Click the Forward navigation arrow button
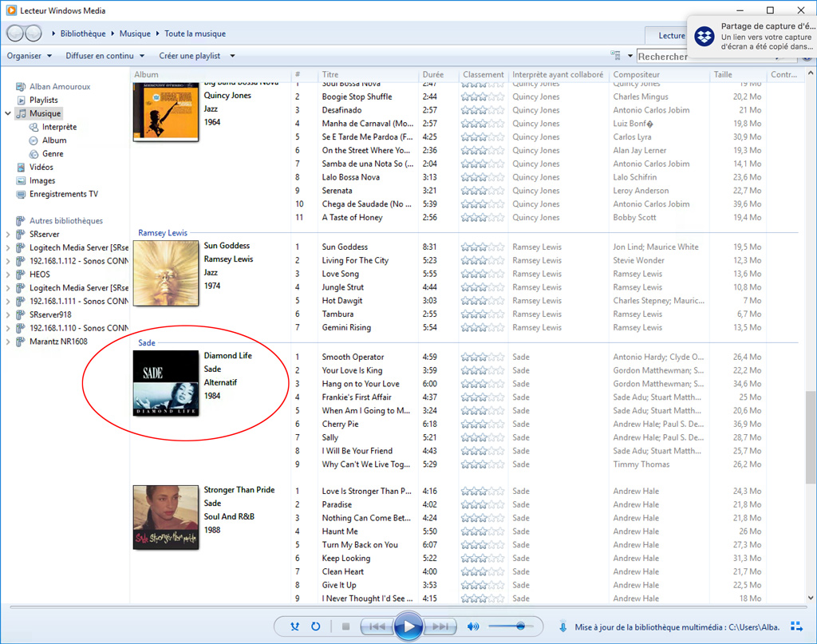 pos(34,34)
